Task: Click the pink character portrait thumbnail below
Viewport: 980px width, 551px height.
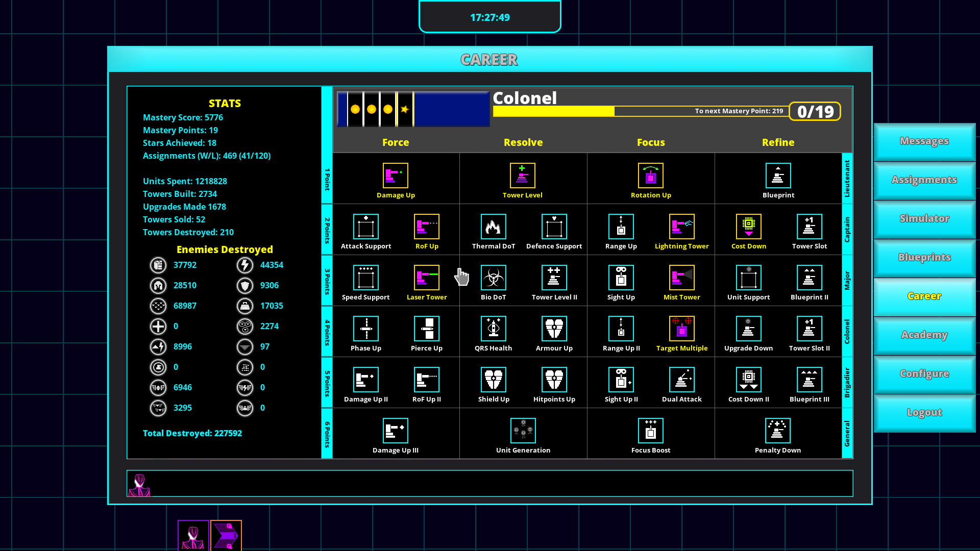Action: click(x=193, y=536)
